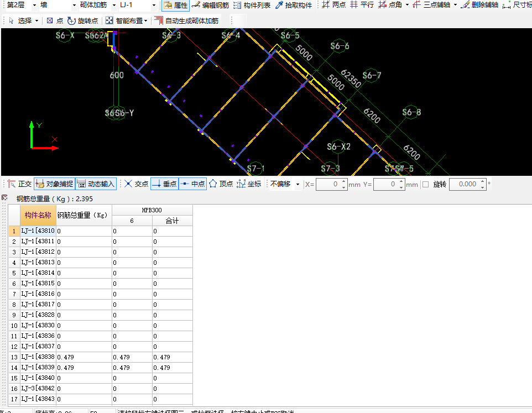This screenshot has height=413, width=532.
Task: Toggle 交点 intersection snap
Action: coord(137,184)
